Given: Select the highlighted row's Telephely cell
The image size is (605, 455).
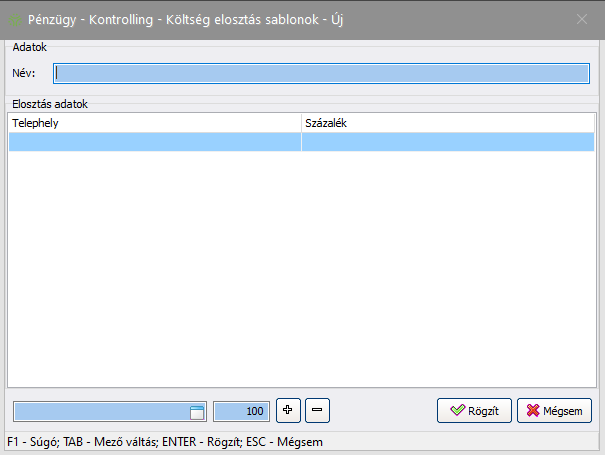Looking at the screenshot, I should click(155, 142).
